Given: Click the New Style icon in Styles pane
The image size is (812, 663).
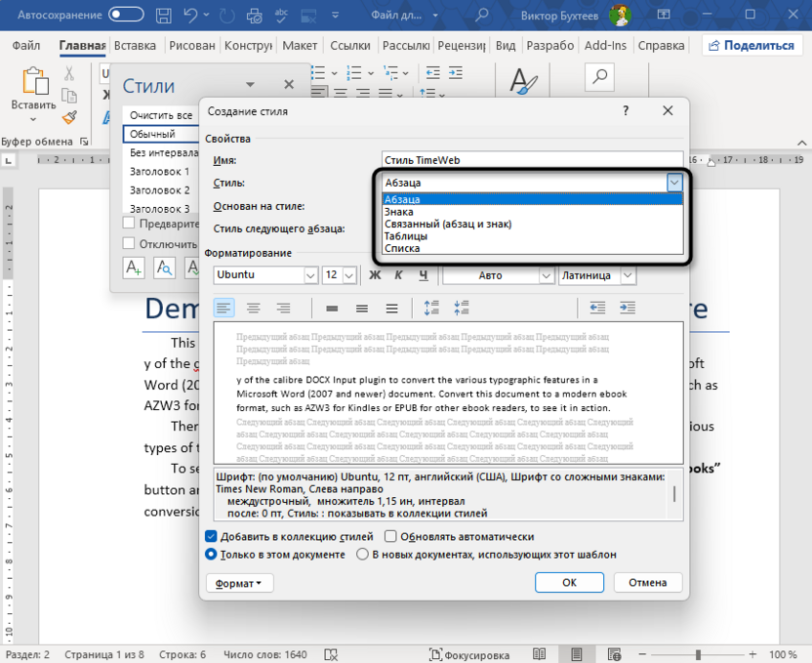Looking at the screenshot, I should pos(133,268).
